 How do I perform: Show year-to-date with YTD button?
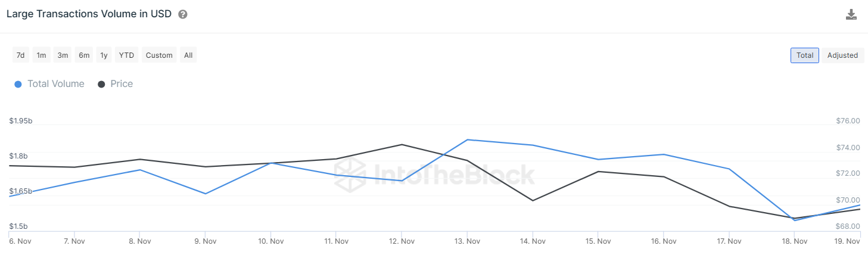tap(126, 55)
